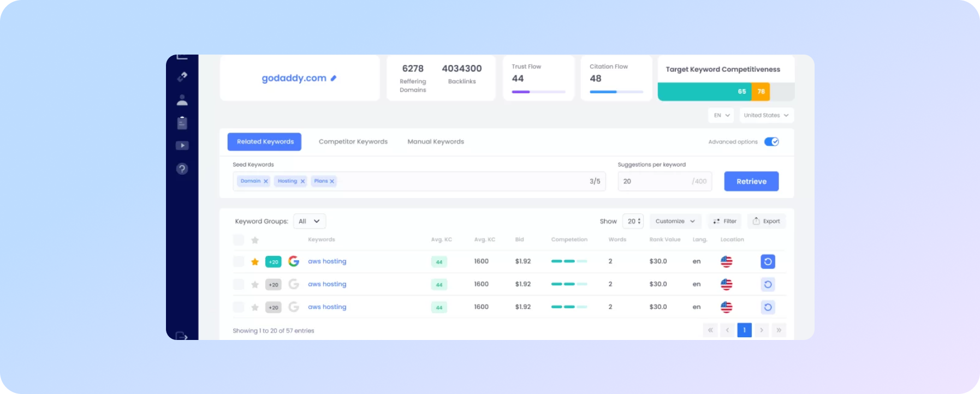The image size is (980, 394).
Task: Switch to the Manual Keywords tab
Action: point(435,141)
